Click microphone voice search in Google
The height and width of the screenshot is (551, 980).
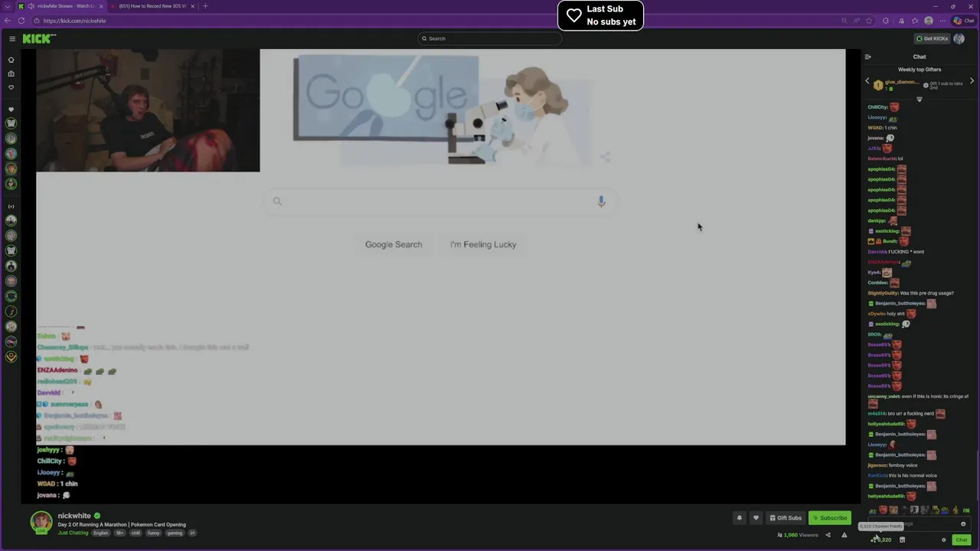601,201
